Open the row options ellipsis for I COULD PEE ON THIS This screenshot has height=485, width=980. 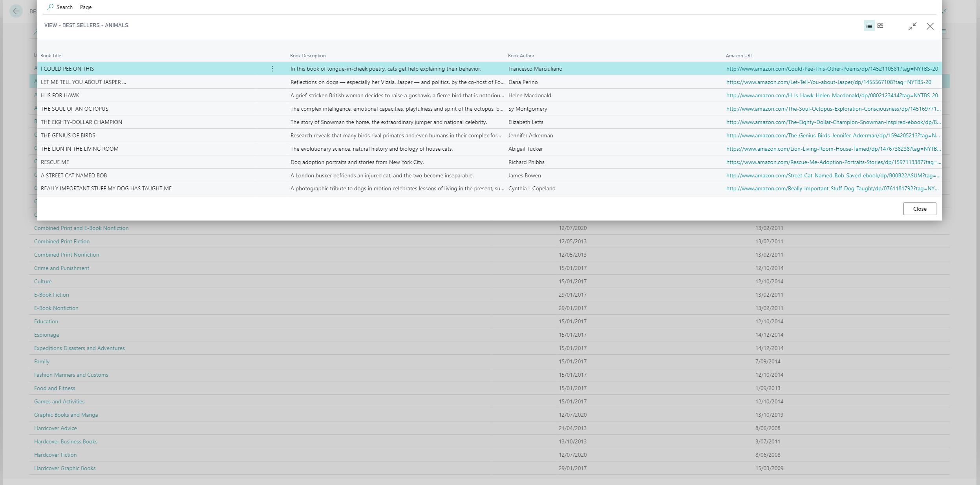click(x=272, y=68)
